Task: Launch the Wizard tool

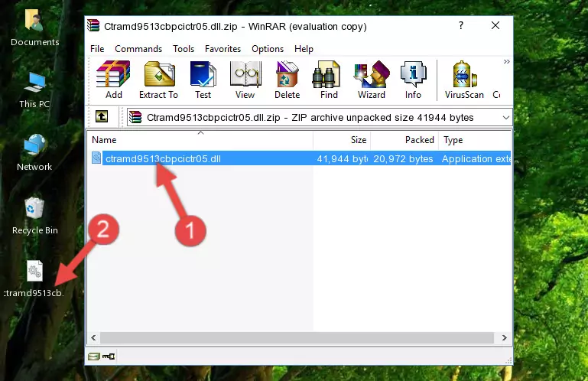Action: click(x=372, y=80)
